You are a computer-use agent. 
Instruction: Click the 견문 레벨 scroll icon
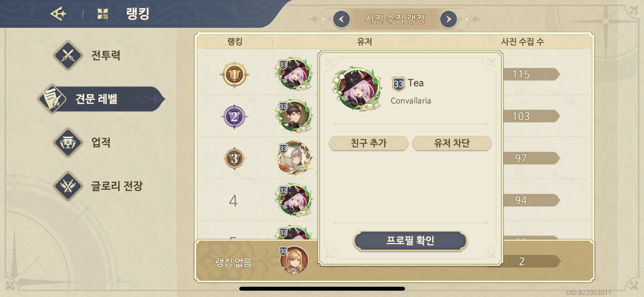click(53, 99)
